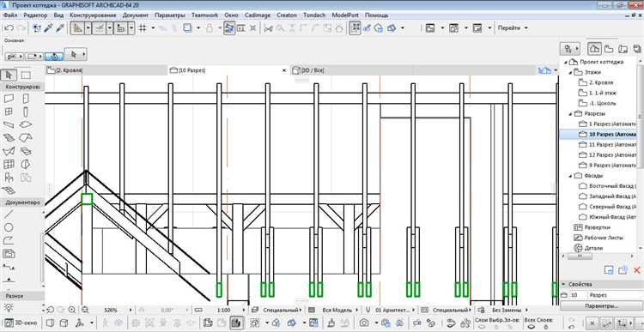Select the Lamp tool
The height and width of the screenshot is (332, 644).
(x=9, y=307)
